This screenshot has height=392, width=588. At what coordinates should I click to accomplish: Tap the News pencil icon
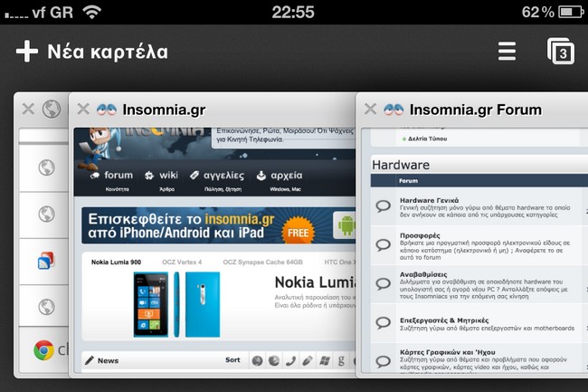[x=90, y=360]
